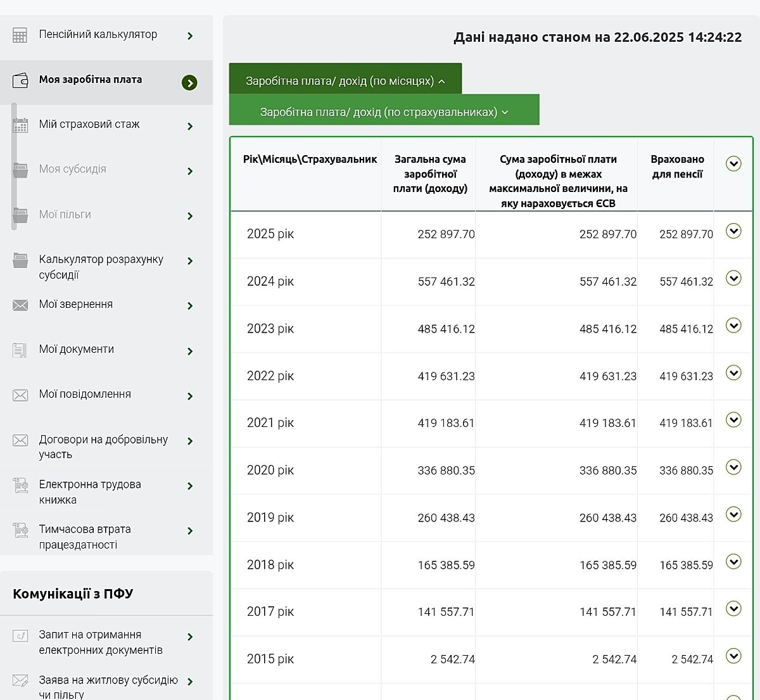Click the wallet icon for Моя заробітна плата
760x700 pixels.
pyautogui.click(x=20, y=80)
